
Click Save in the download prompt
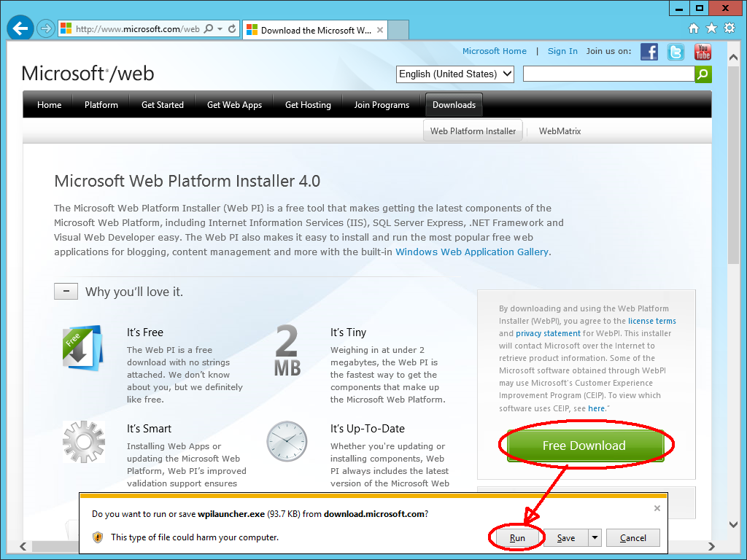[566, 537]
